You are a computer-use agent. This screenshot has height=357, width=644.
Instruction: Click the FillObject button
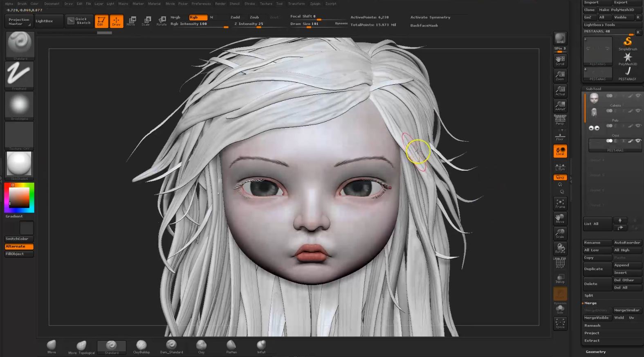(19, 254)
